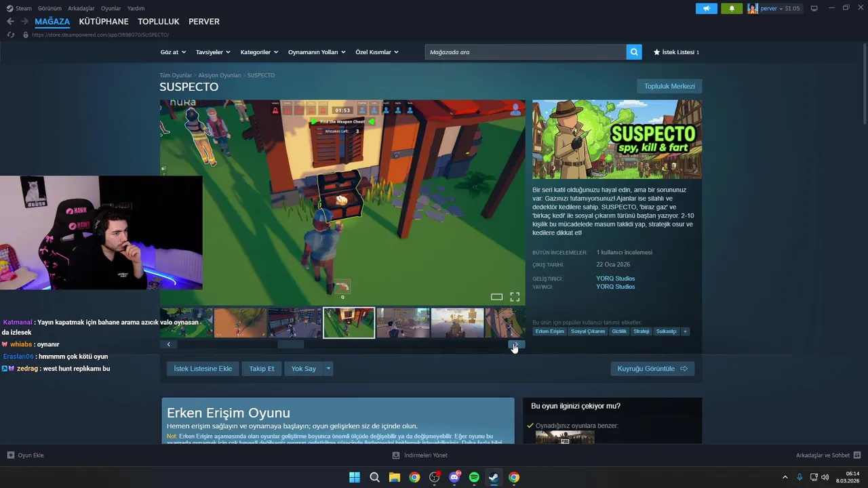
Task: Select the Erken Erişim tag
Action: click(549, 331)
